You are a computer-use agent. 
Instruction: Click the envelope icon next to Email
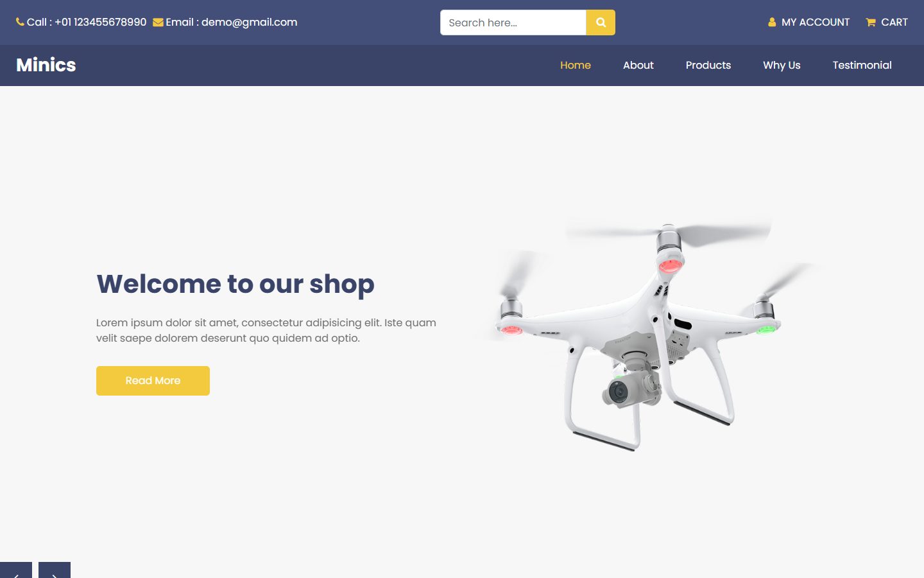point(158,22)
